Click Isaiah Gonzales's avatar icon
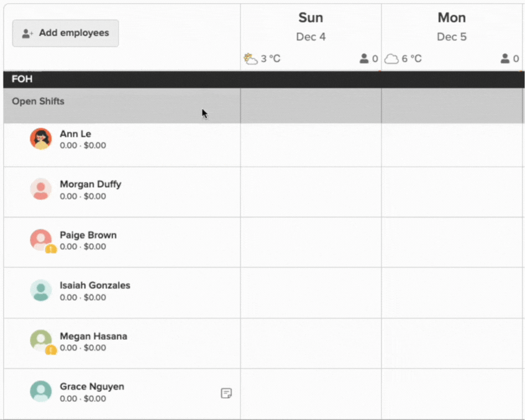Viewport: 525px width, 420px height. click(x=41, y=291)
